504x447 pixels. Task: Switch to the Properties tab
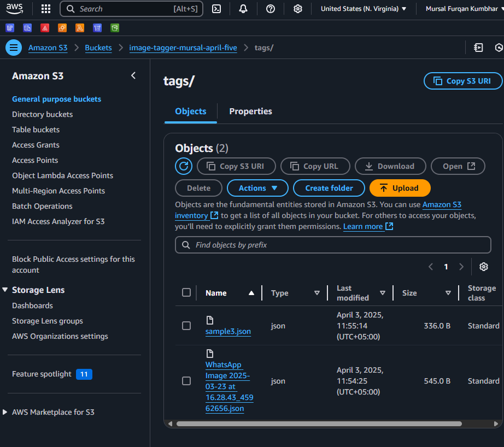[x=251, y=111]
